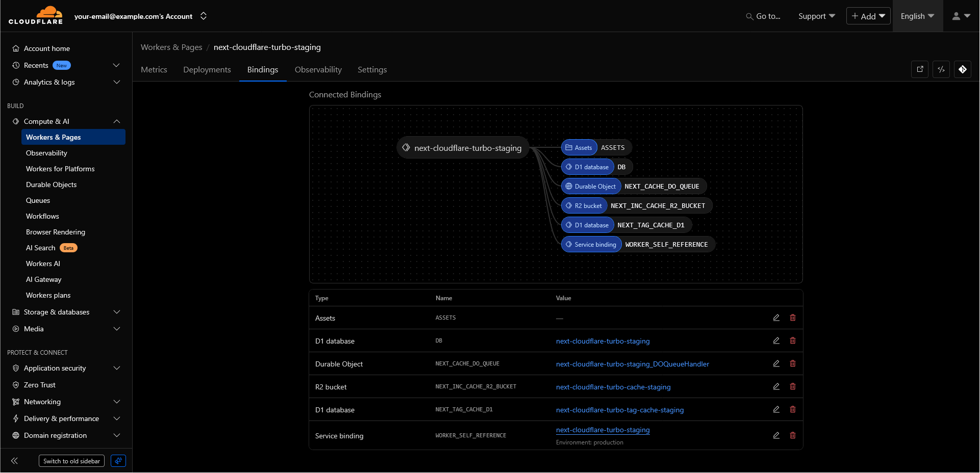
Task: Open Workers for Platforms
Action: pyautogui.click(x=60, y=169)
